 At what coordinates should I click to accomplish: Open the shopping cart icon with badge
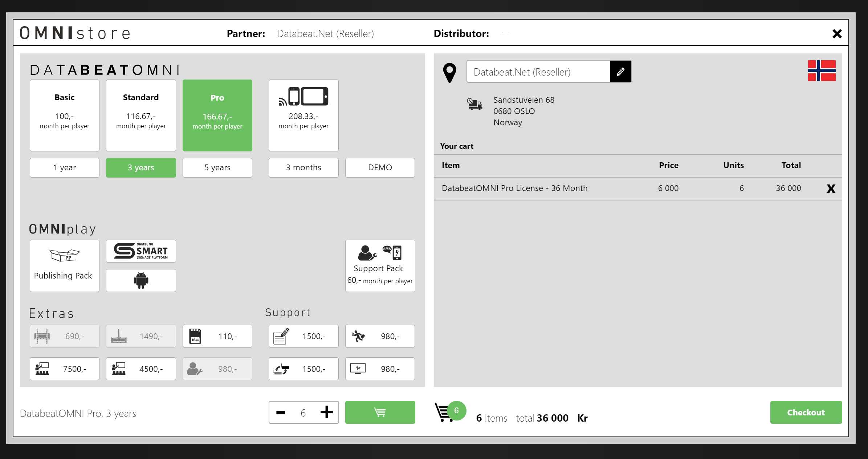click(x=450, y=412)
